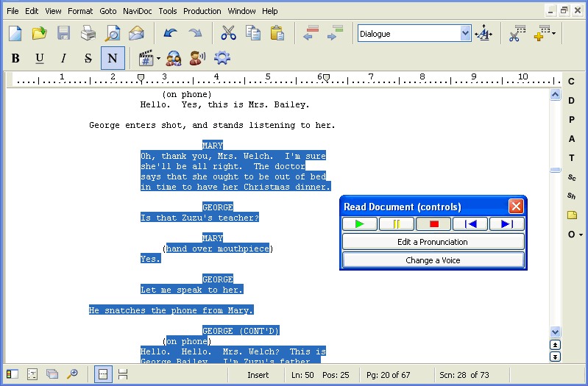Screen dimensions: 588x386
Task: Toggle Underline formatting
Action: (40, 59)
